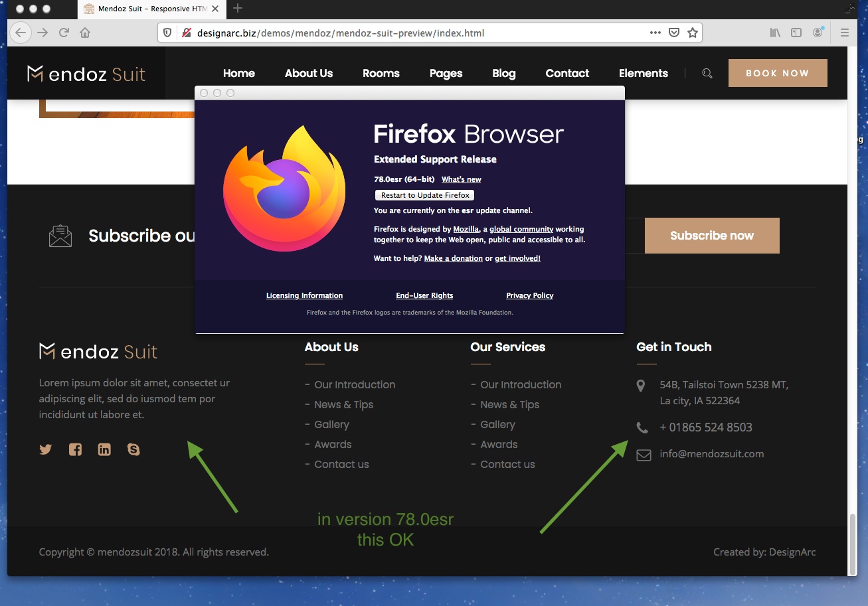
Task: Click the phone icon beside the phone number
Action: (x=642, y=427)
